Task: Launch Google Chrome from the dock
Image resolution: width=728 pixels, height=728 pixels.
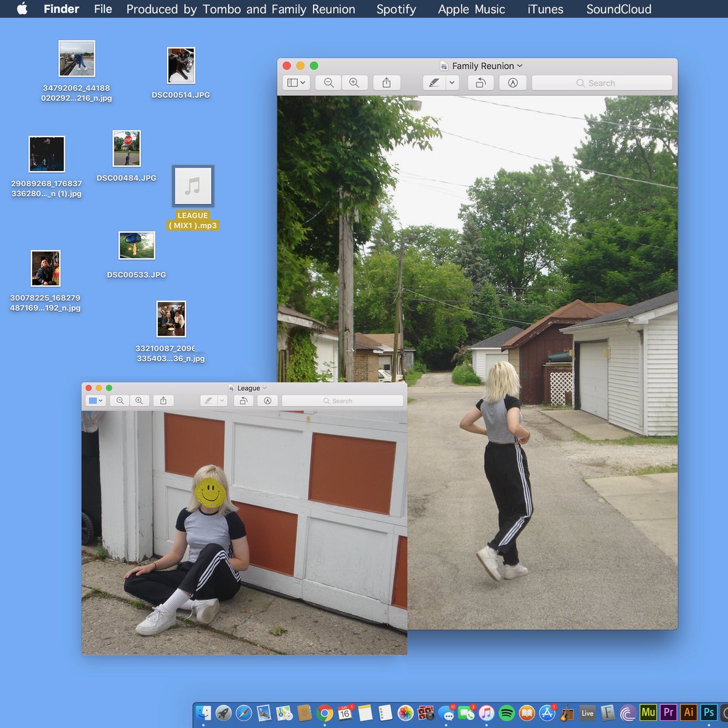Action: 325,713
